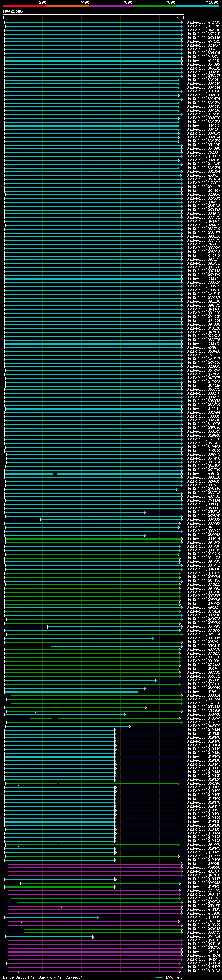Open hit UniRef100_O82729
The width and height of the screenshot is (222, 980).
coord(203,229)
